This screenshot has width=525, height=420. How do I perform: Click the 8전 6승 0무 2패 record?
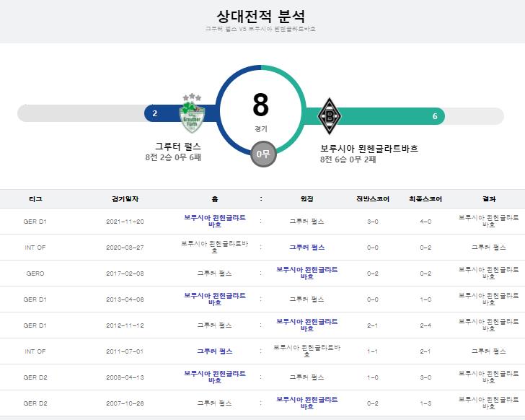click(x=348, y=159)
